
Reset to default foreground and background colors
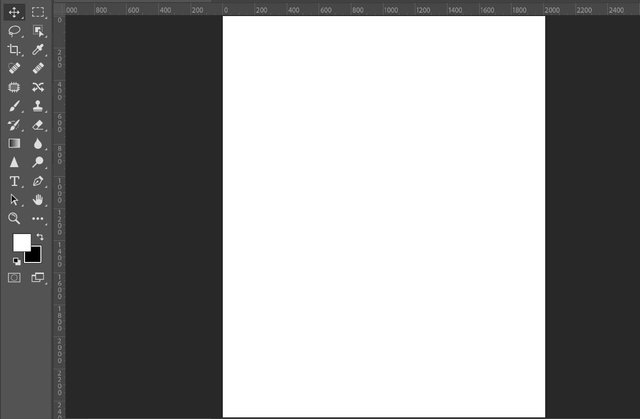tap(17, 261)
